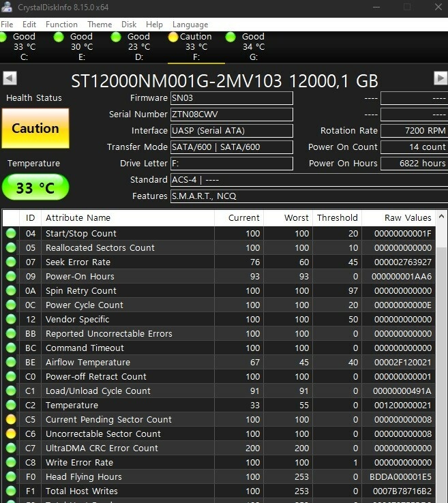The height and width of the screenshot is (503, 448).
Task: Open the File menu
Action: pyautogui.click(x=7, y=25)
